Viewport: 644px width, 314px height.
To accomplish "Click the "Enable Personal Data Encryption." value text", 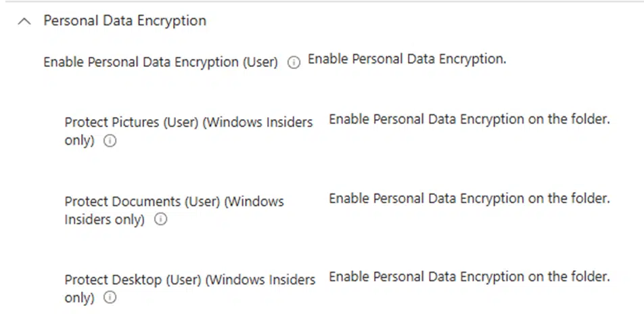I will 407,59.
